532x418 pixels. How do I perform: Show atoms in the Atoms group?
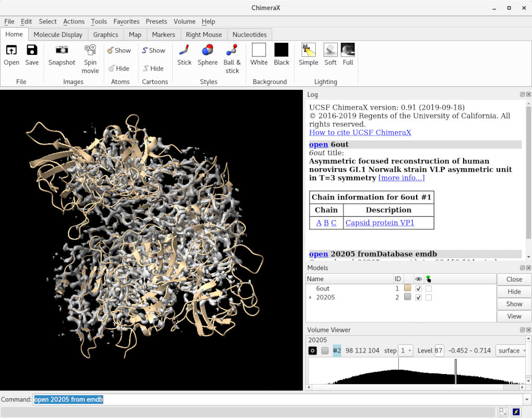coord(119,51)
